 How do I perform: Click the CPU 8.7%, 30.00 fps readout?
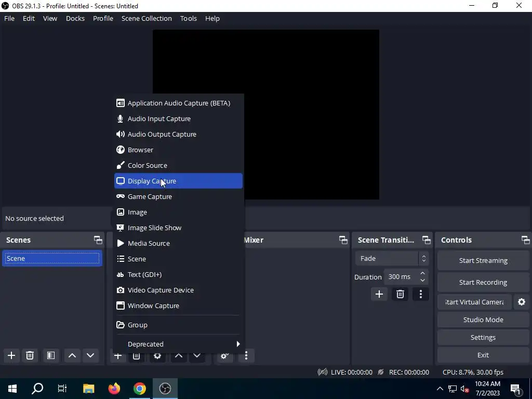tap(473, 372)
